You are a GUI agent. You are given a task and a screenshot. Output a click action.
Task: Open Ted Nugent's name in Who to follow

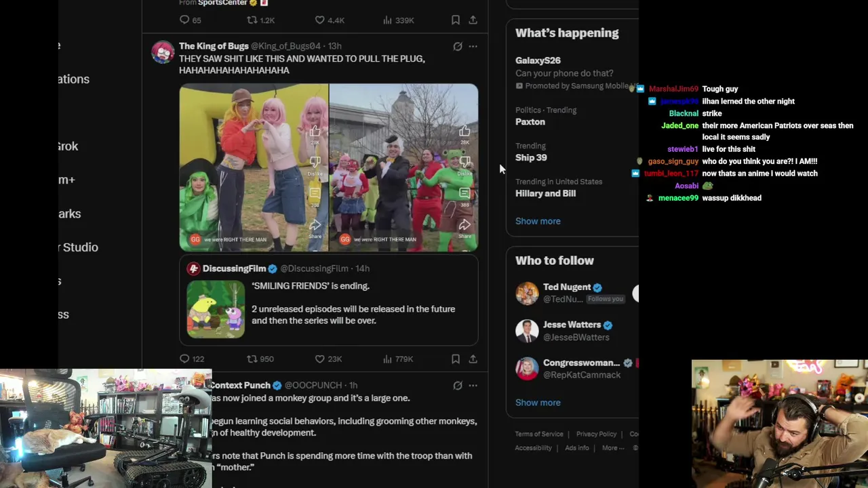[x=567, y=287]
